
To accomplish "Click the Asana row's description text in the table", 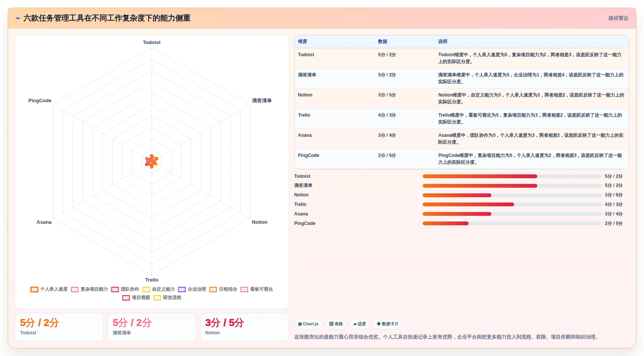I will [531, 139].
